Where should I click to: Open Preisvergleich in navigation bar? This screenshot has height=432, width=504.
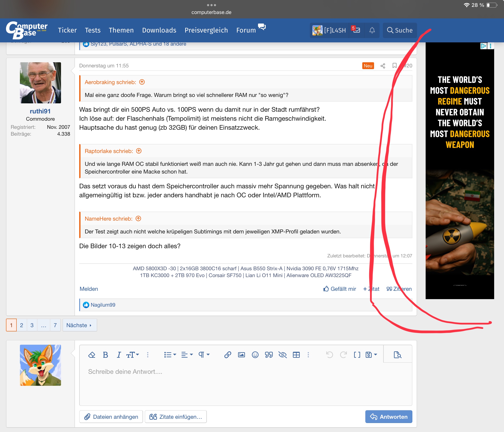pyautogui.click(x=206, y=30)
